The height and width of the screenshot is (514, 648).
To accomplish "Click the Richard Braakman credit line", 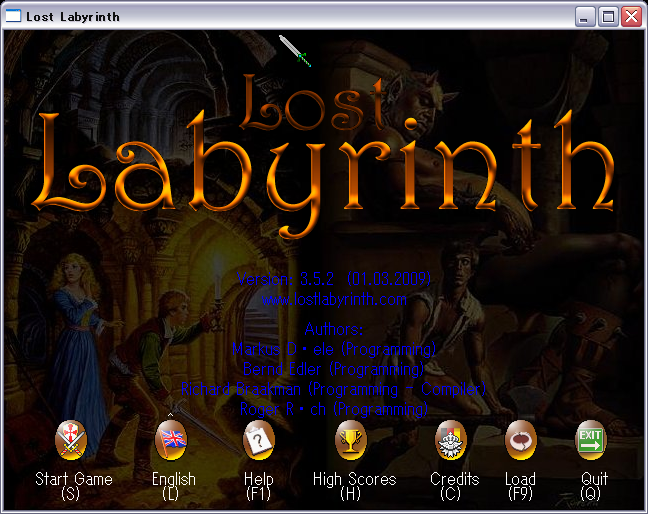I will pyautogui.click(x=333, y=389).
